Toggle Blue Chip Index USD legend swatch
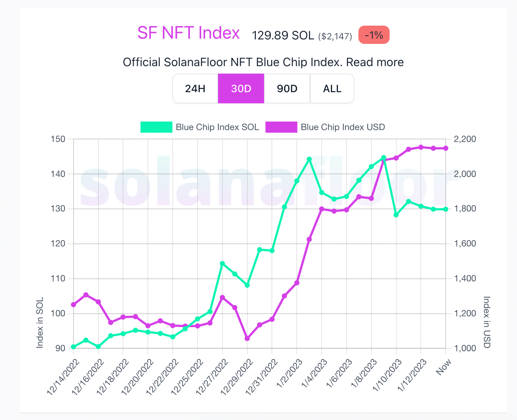 coord(281,127)
